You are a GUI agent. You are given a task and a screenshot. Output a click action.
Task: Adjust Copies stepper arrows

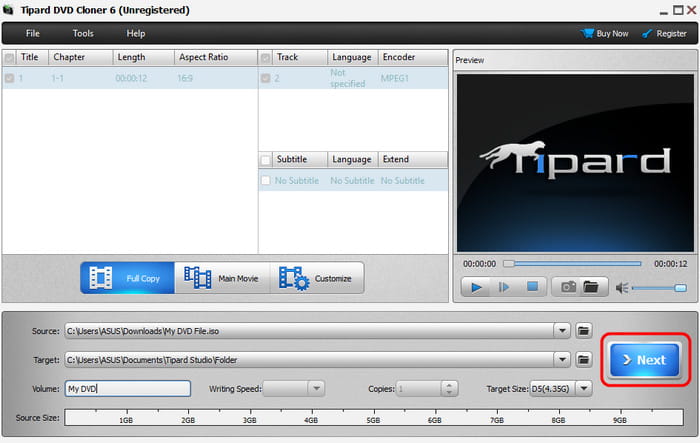(x=449, y=389)
